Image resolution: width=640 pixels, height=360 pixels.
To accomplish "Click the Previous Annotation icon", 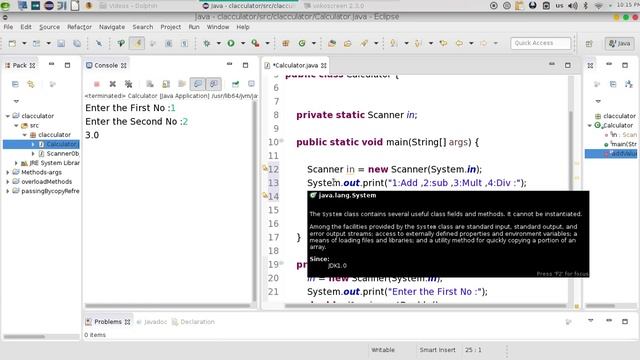I will point(418,43).
